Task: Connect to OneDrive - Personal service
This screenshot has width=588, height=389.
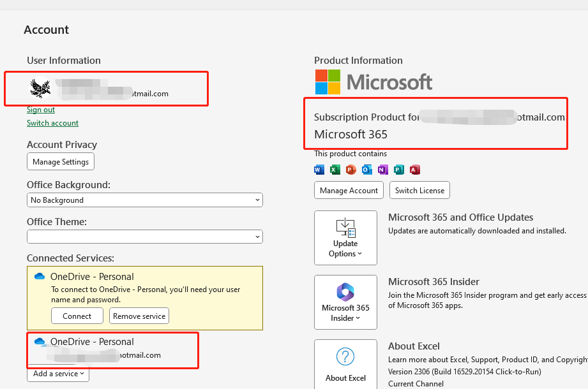Action: coord(77,316)
